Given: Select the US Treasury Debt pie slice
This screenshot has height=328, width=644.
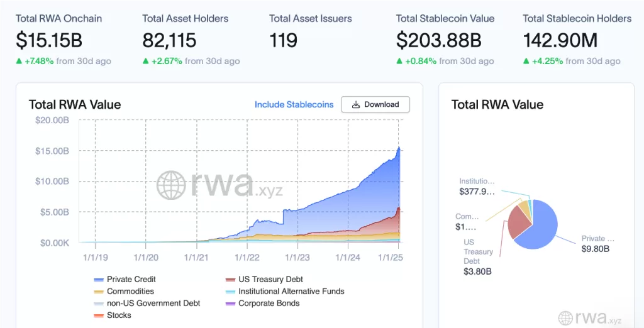Looking at the screenshot, I should pos(518,221).
